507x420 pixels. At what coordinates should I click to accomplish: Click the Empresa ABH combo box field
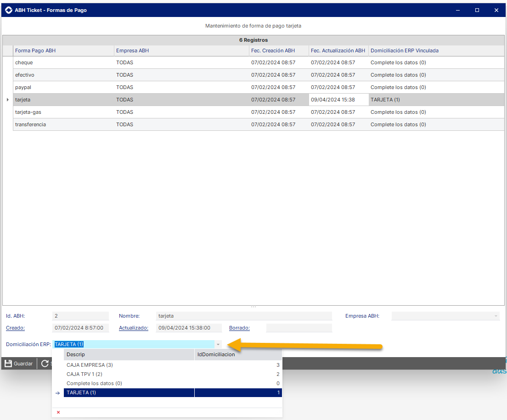click(x=445, y=316)
